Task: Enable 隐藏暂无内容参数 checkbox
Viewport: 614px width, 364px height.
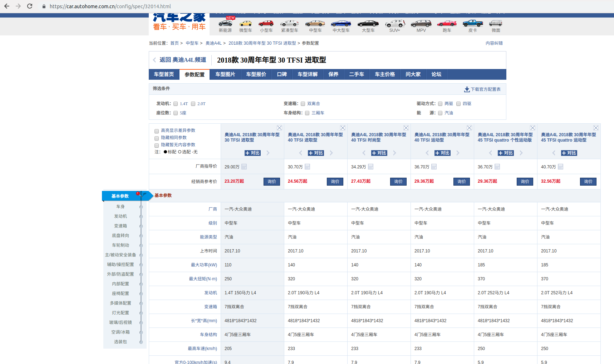Action: coord(157,145)
